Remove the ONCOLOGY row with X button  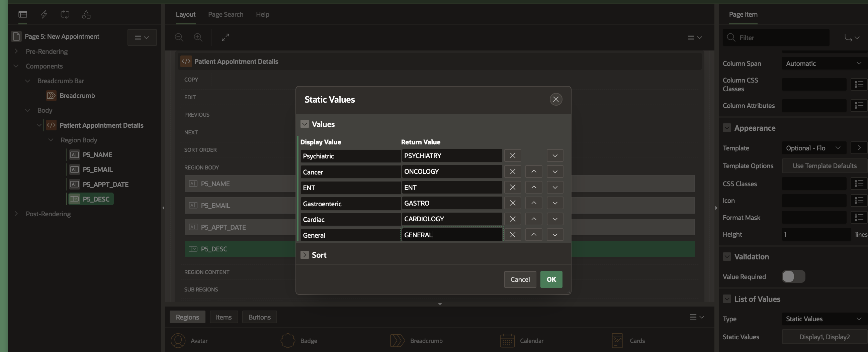click(x=512, y=171)
